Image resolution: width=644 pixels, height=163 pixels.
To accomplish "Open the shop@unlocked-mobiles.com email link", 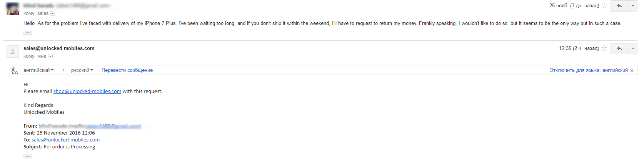I will pyautogui.click(x=87, y=91).
